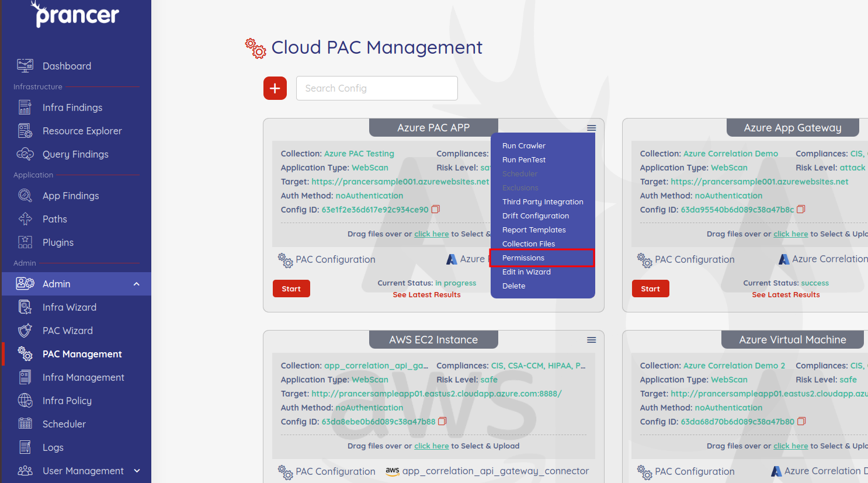Click the Plugins icon in sidebar
Image resolution: width=868 pixels, height=483 pixels.
(25, 242)
